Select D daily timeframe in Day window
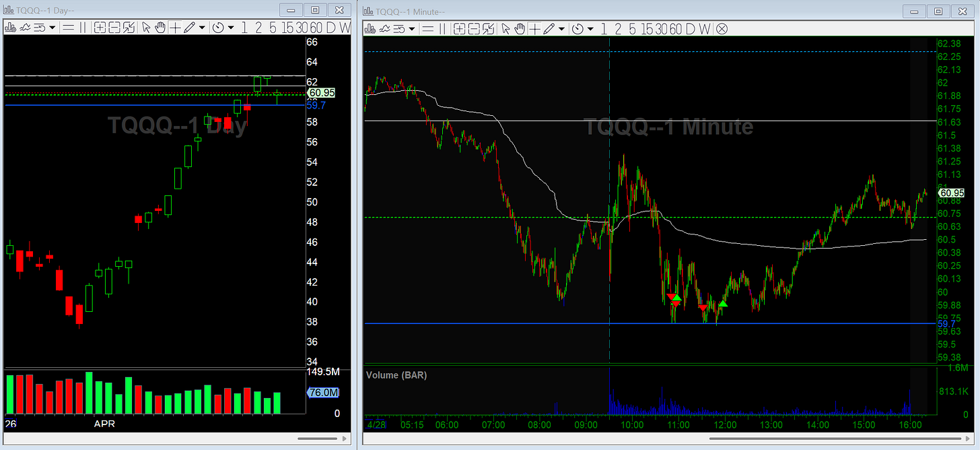This screenshot has width=980, height=450. coord(330,28)
